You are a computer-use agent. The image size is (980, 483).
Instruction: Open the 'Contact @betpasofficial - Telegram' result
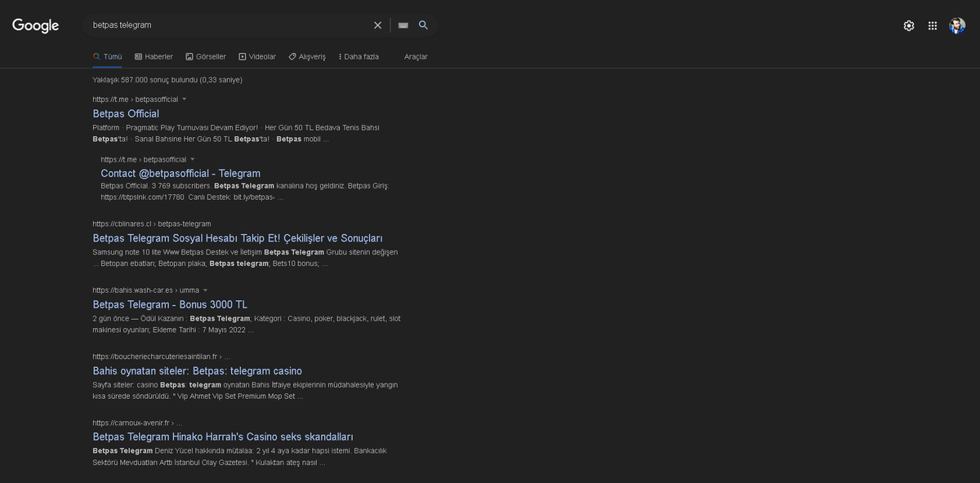coord(180,173)
